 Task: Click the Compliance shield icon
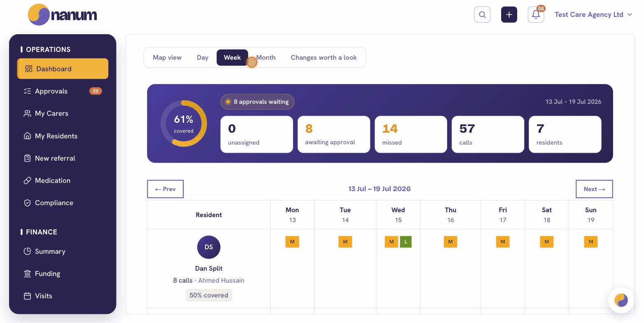click(x=28, y=203)
